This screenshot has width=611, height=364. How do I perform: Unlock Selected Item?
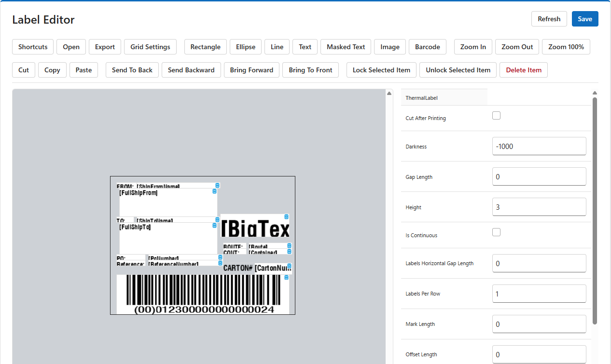(x=458, y=70)
